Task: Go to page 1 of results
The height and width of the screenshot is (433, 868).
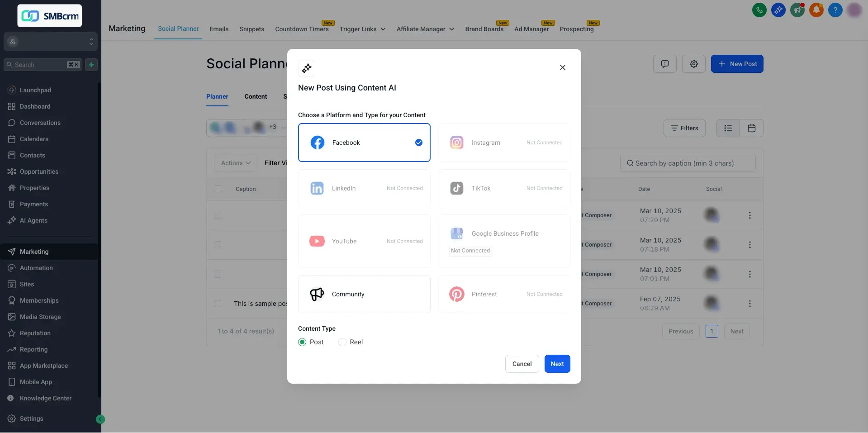Action: tap(711, 331)
